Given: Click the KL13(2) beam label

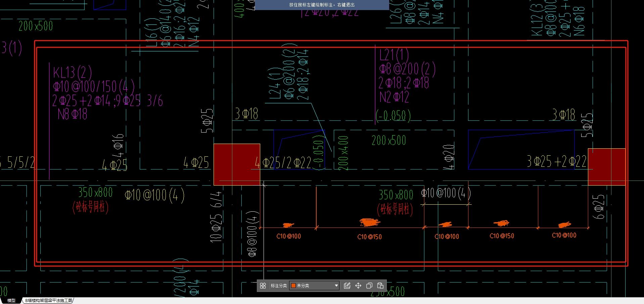Looking at the screenshot, I should [x=72, y=73].
